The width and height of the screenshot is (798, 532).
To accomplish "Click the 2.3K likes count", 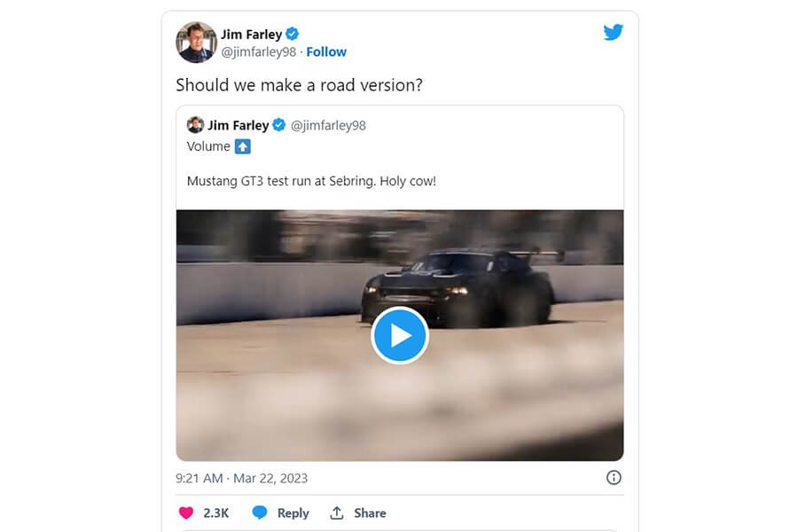I will coord(217,512).
